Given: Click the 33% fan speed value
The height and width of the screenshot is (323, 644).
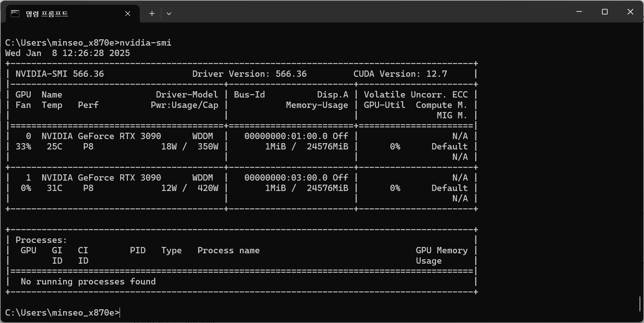Looking at the screenshot, I should [23, 146].
